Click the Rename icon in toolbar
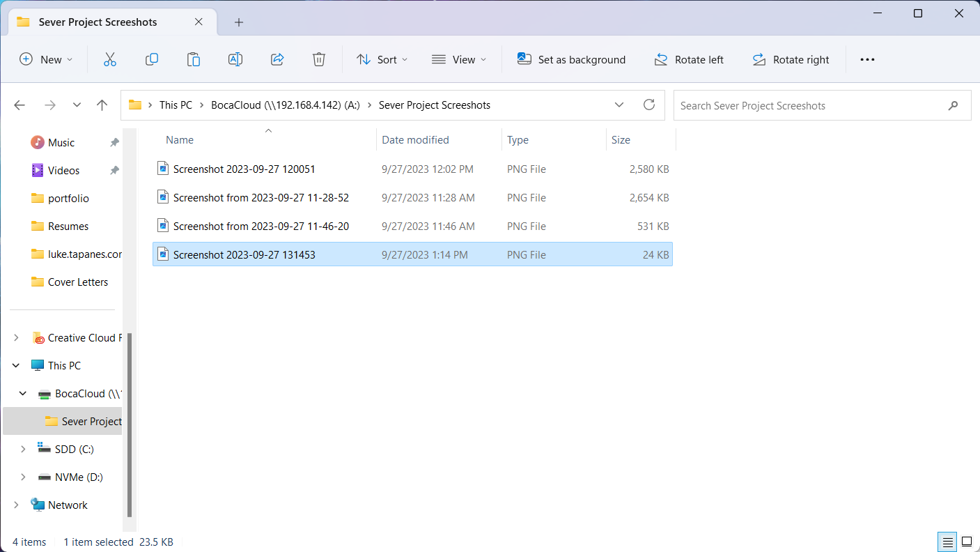This screenshot has height=552, width=980. click(x=235, y=60)
